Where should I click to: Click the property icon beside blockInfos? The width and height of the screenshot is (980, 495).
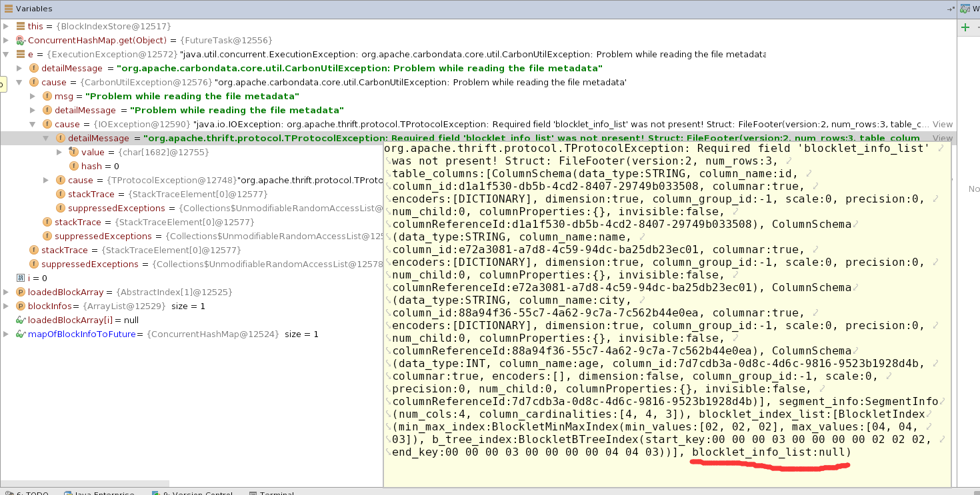[21, 306]
